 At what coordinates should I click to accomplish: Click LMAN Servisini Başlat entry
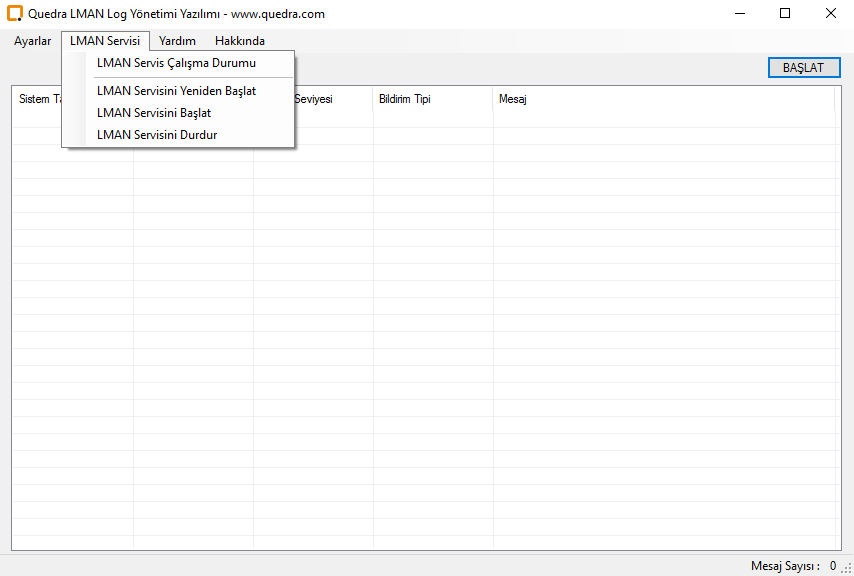pyautogui.click(x=154, y=113)
